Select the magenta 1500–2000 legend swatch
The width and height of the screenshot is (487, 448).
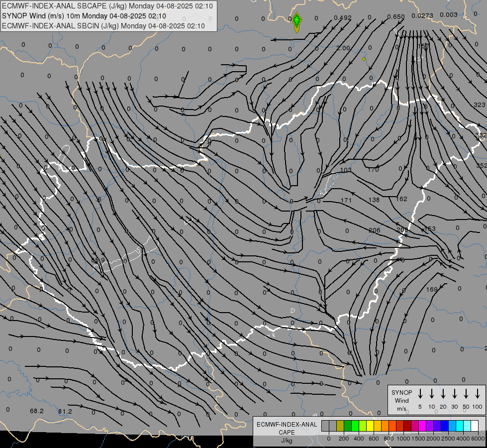pos(422,426)
